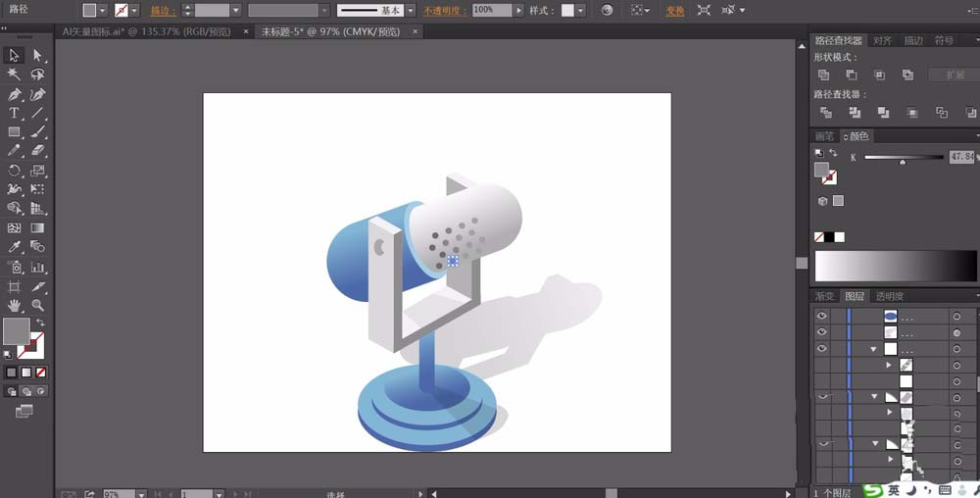Select the Mesh tool

14,228
